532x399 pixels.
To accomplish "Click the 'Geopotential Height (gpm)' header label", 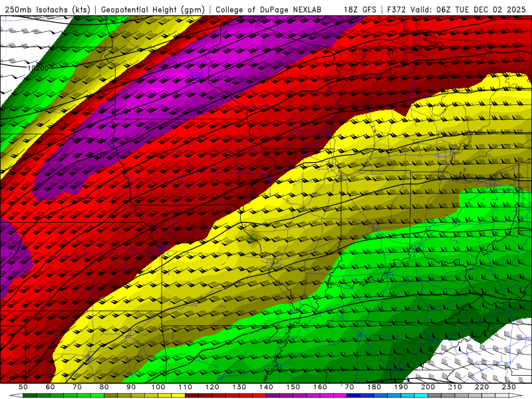I will (153, 9).
